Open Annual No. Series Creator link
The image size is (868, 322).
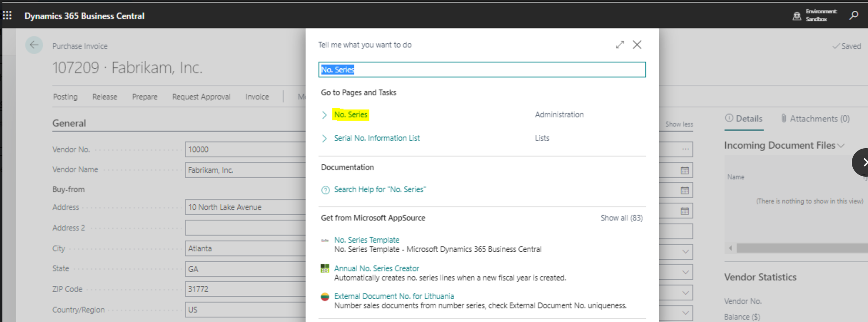point(377,268)
